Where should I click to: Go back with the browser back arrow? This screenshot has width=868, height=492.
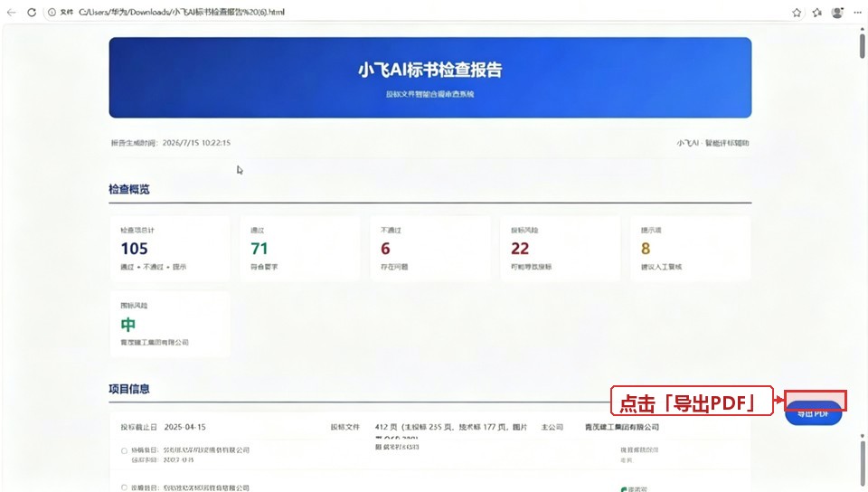tap(12, 12)
